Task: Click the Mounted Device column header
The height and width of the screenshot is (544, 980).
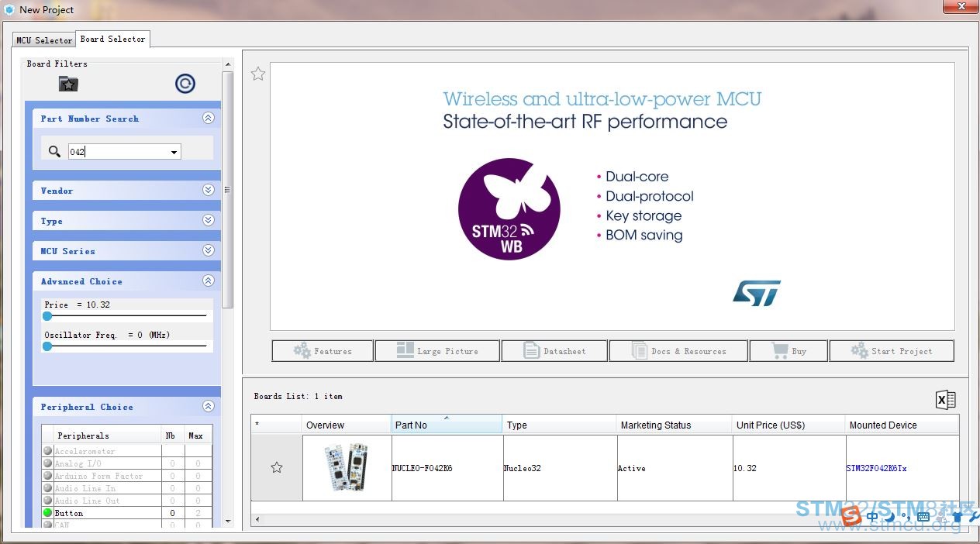Action: [x=902, y=425]
